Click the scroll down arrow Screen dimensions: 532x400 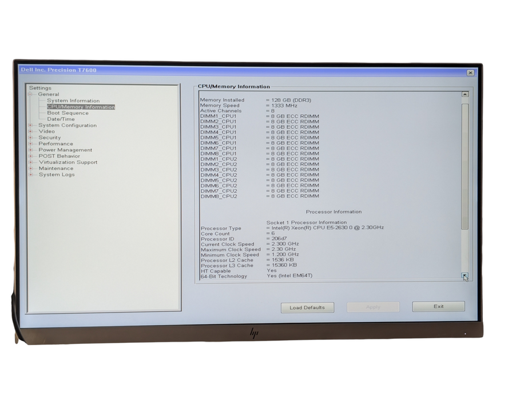(465, 275)
